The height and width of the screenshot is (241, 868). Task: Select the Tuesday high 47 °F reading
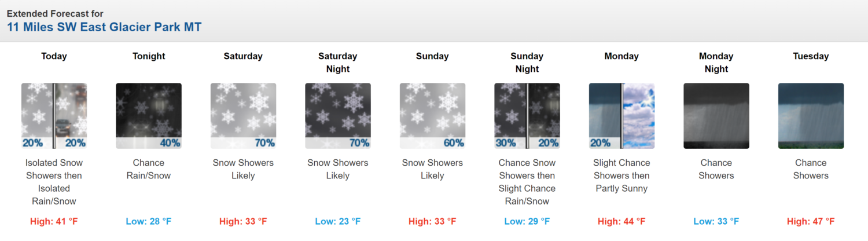click(x=811, y=221)
